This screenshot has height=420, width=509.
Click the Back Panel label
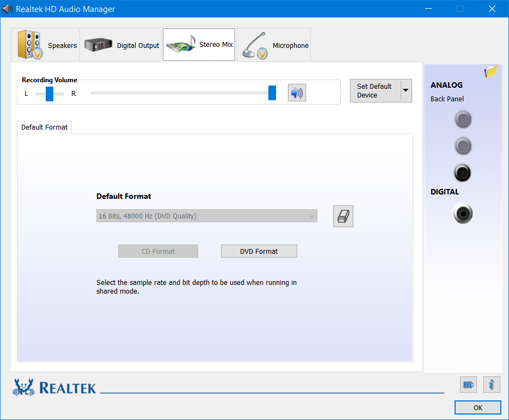tap(447, 99)
